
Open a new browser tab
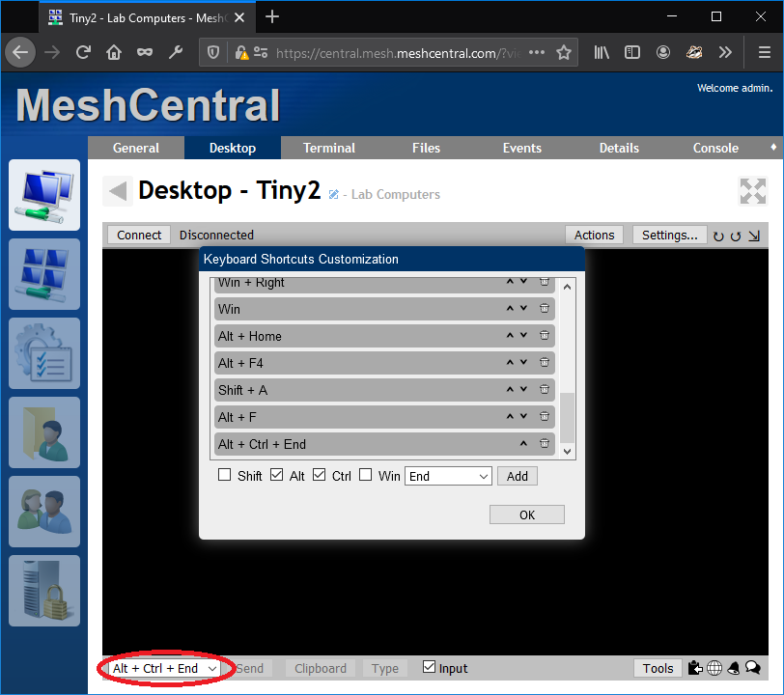(x=272, y=17)
